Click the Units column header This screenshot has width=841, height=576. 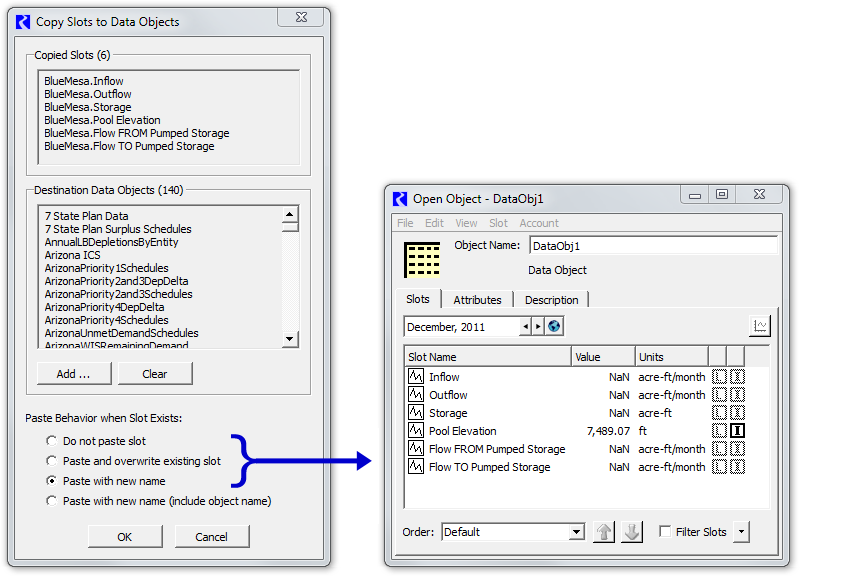click(x=672, y=357)
